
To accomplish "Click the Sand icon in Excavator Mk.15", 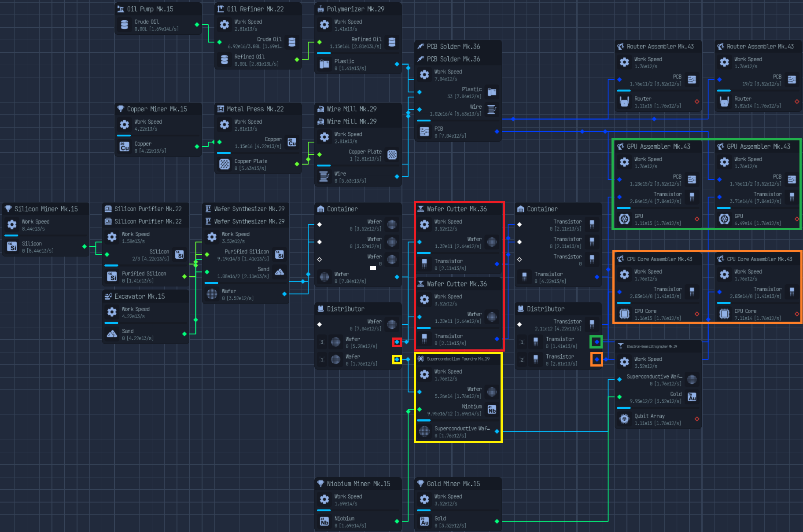I will click(112, 334).
